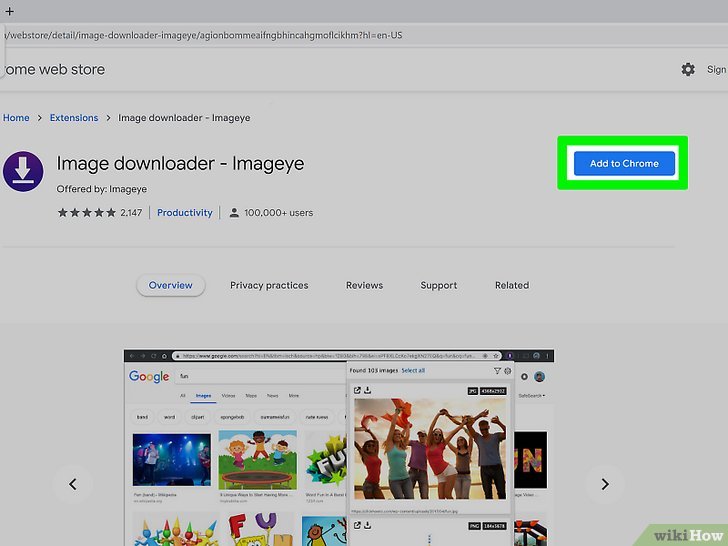Click the '100,000+ users' text
This screenshot has width=728, height=546.
point(279,213)
